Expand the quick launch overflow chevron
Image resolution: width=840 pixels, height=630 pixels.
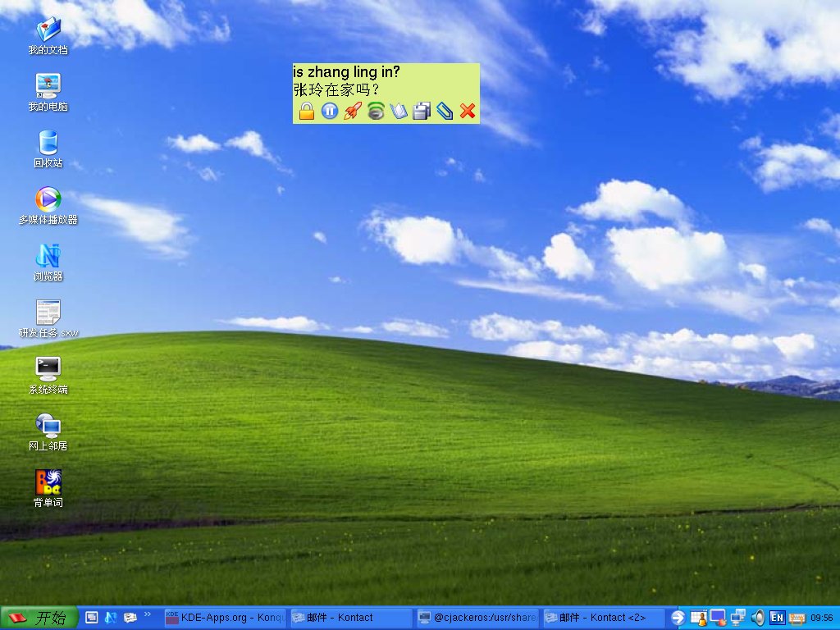148,614
